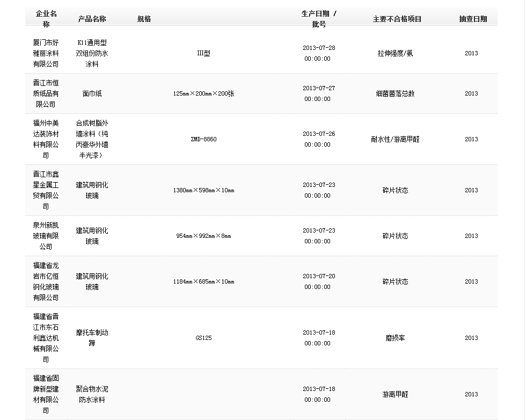Click spec 1184mm×685mm×10mm
The image size is (526, 420).
click(203, 281)
